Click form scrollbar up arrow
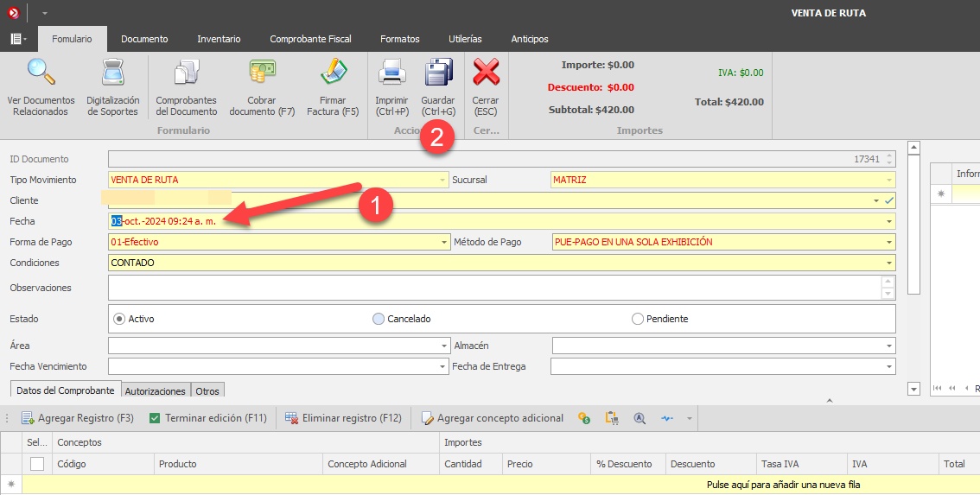Viewport: 980px width, 495px height. (x=913, y=148)
